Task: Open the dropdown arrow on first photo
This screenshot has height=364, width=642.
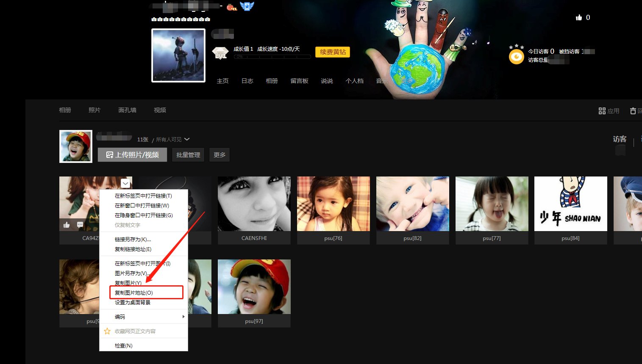Action: 125,183
